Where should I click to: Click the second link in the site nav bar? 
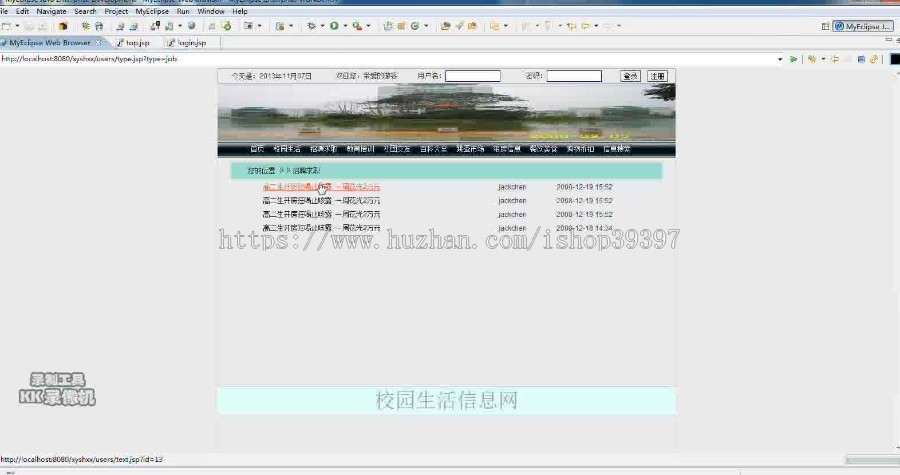287,149
